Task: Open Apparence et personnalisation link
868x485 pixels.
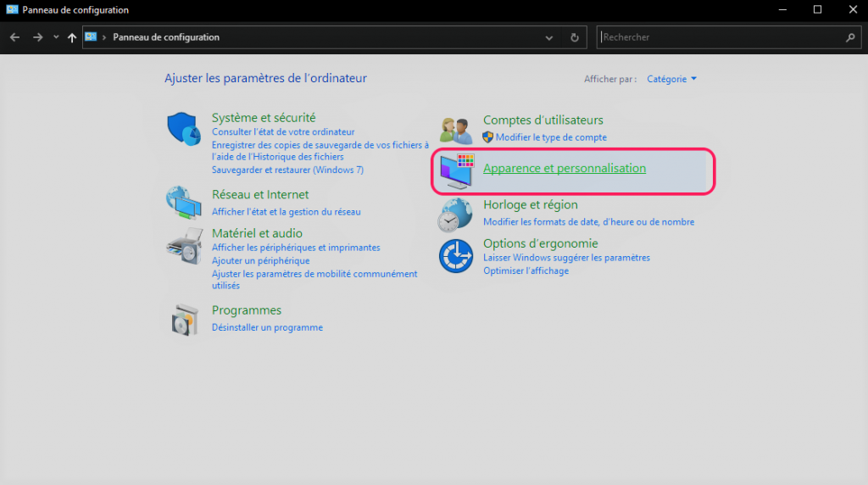Action: coord(564,168)
